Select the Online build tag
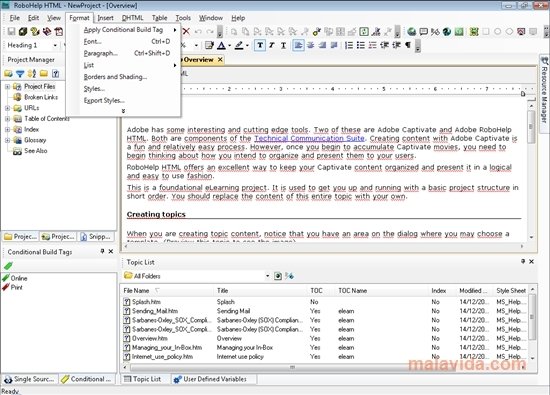The image size is (550, 395). [x=15, y=278]
